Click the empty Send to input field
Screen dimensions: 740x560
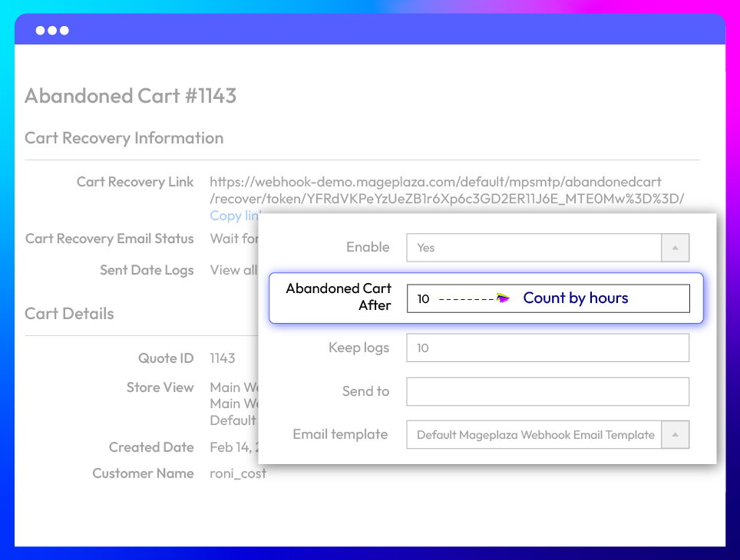[547, 391]
